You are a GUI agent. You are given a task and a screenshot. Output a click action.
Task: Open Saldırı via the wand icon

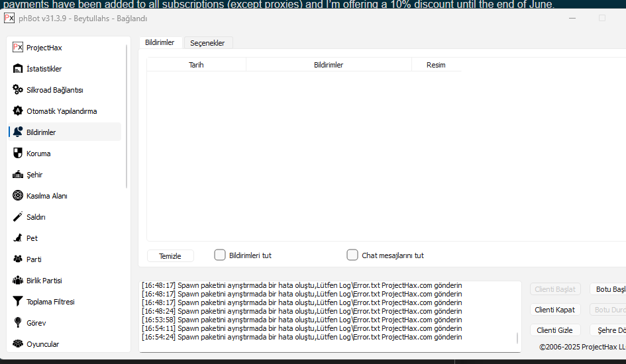point(18,217)
